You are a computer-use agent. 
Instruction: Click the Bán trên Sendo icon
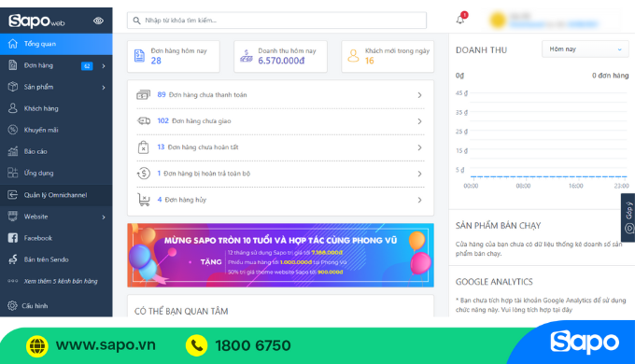click(13, 259)
